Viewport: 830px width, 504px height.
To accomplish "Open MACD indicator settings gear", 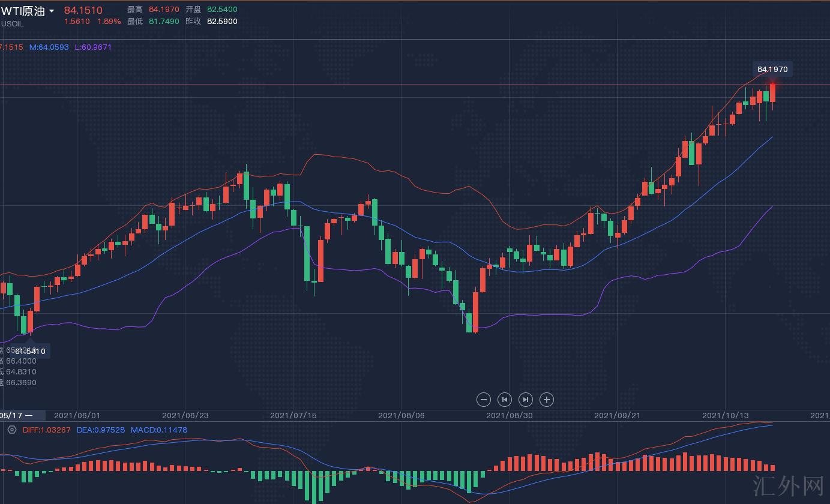I will tap(11, 430).
